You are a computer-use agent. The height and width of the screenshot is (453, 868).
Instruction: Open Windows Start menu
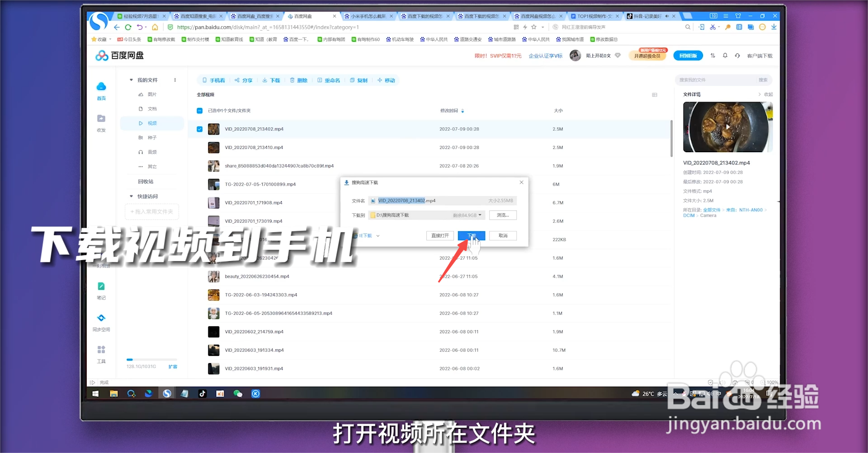click(95, 394)
